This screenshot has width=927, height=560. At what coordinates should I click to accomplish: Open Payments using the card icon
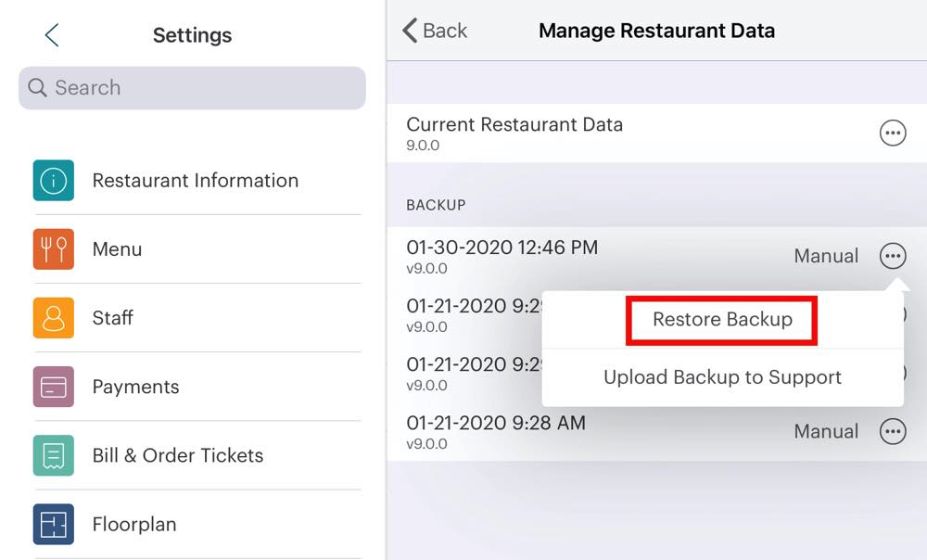(52, 387)
